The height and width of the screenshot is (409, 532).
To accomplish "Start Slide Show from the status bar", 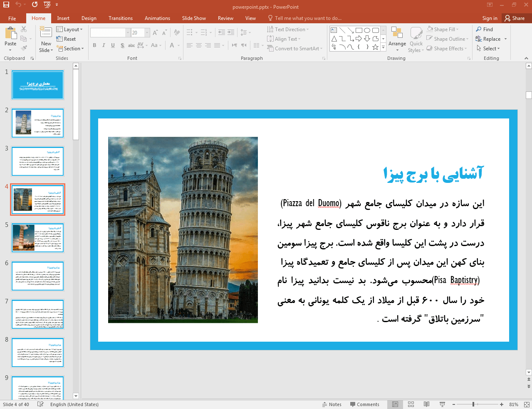I will coord(442,404).
